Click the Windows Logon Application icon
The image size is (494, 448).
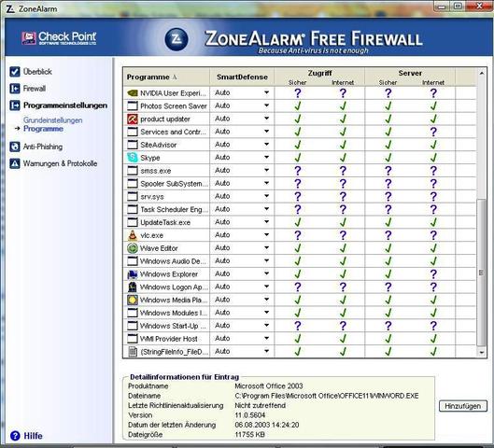133,287
